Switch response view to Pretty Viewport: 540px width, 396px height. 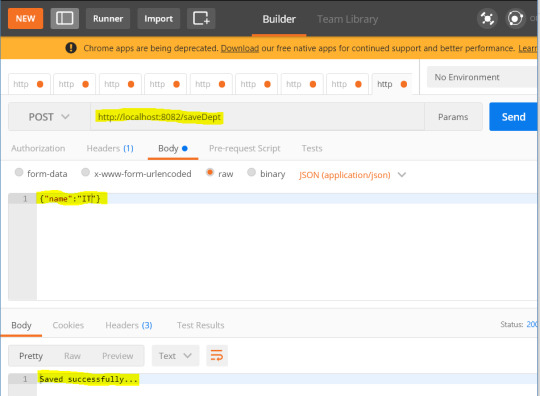31,356
